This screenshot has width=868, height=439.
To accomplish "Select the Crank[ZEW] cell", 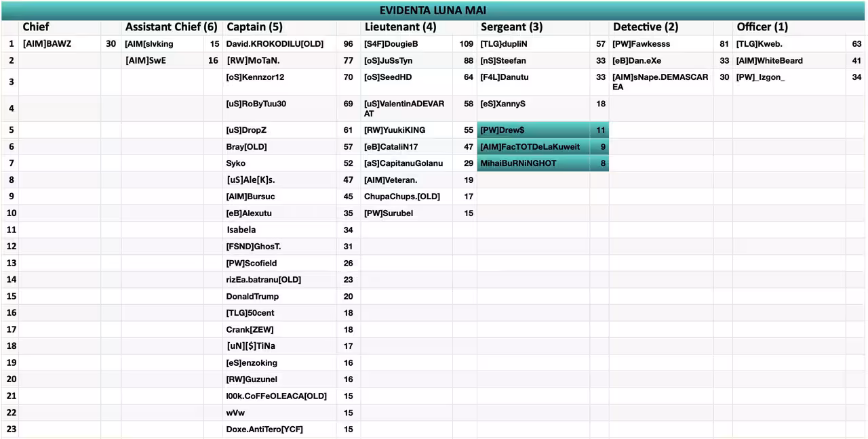I will (x=279, y=329).
